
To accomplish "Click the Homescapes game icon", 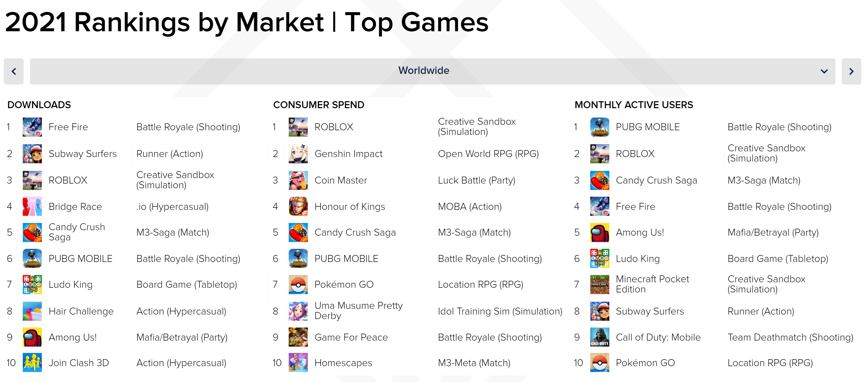I will pyautogui.click(x=298, y=363).
